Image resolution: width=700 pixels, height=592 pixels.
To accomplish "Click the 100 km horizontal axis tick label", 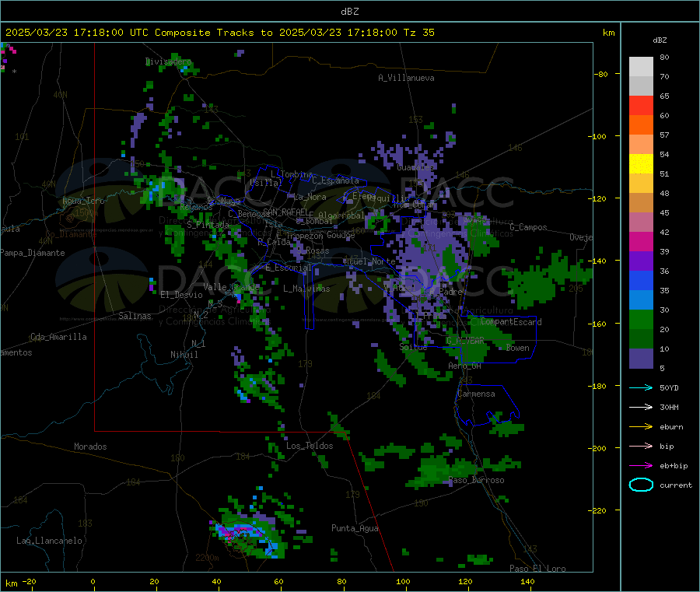I will 403,581.
